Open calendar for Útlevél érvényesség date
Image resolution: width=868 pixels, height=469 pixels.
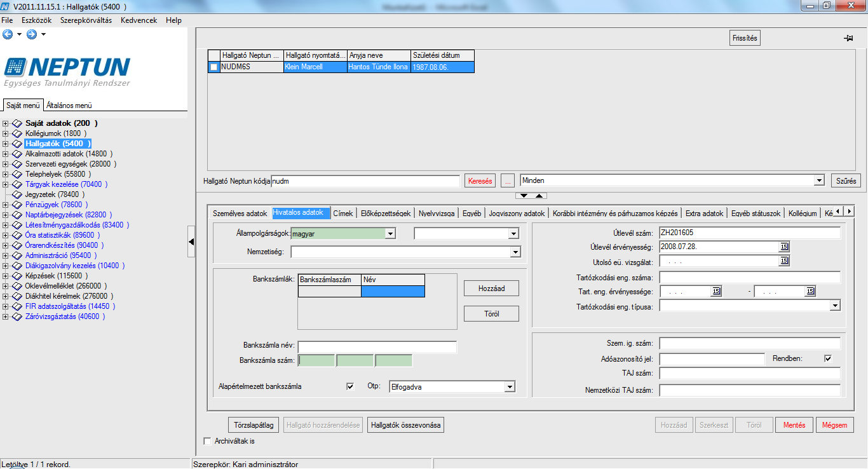point(784,247)
